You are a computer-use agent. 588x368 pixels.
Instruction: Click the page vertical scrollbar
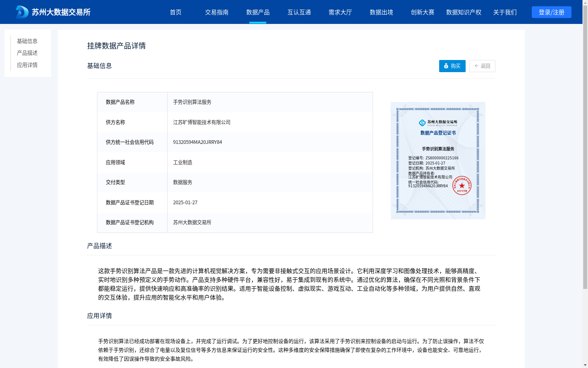585,147
